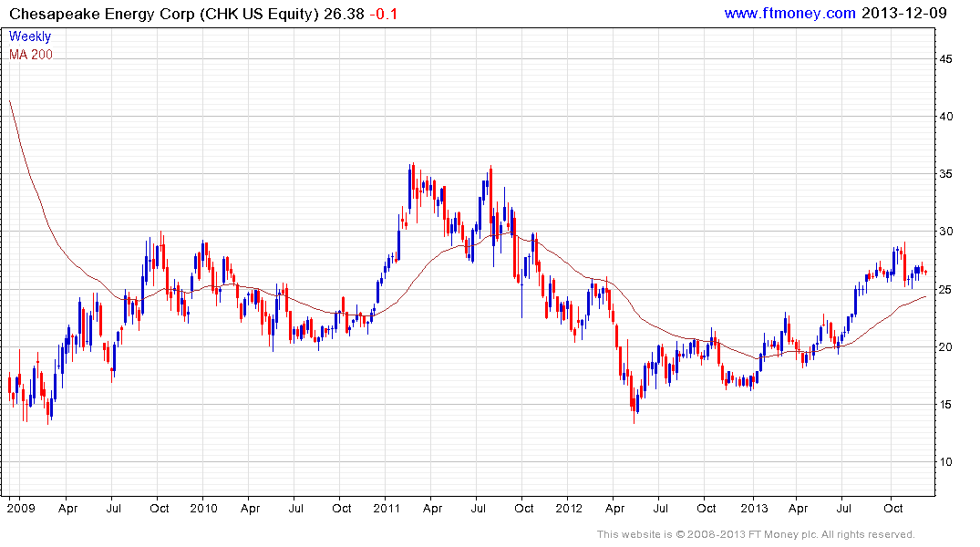The image size is (980, 547).
Task: Click the 2009 year label on time axis
Action: (x=21, y=508)
